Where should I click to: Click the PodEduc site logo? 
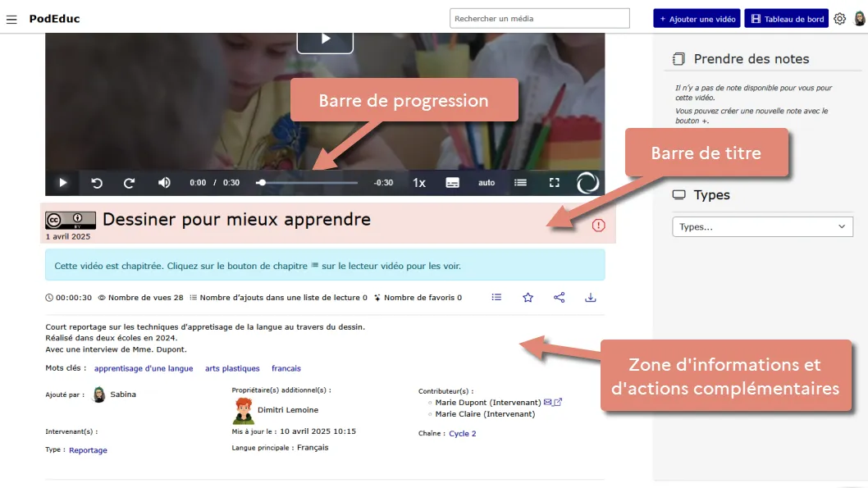[x=54, y=19]
